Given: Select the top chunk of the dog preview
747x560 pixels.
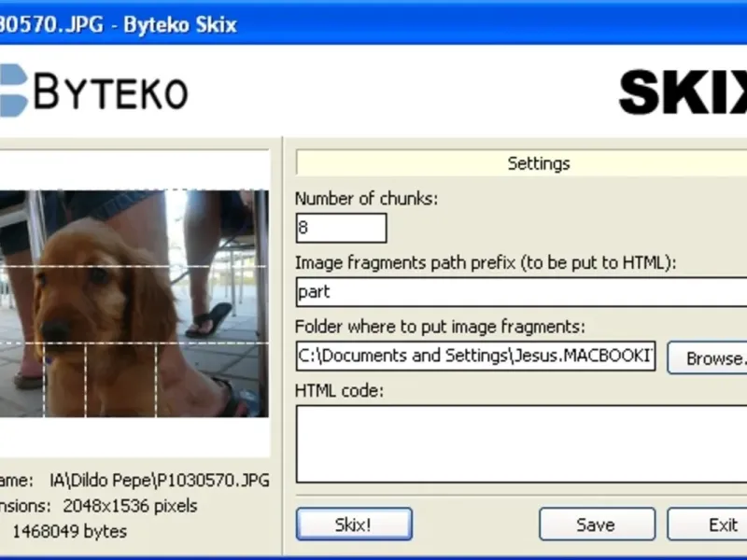Looking at the screenshot, I should (x=134, y=228).
